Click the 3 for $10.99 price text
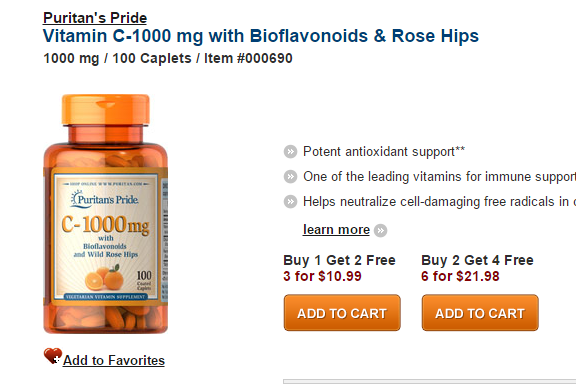The height and width of the screenshot is (385, 576). [323, 276]
